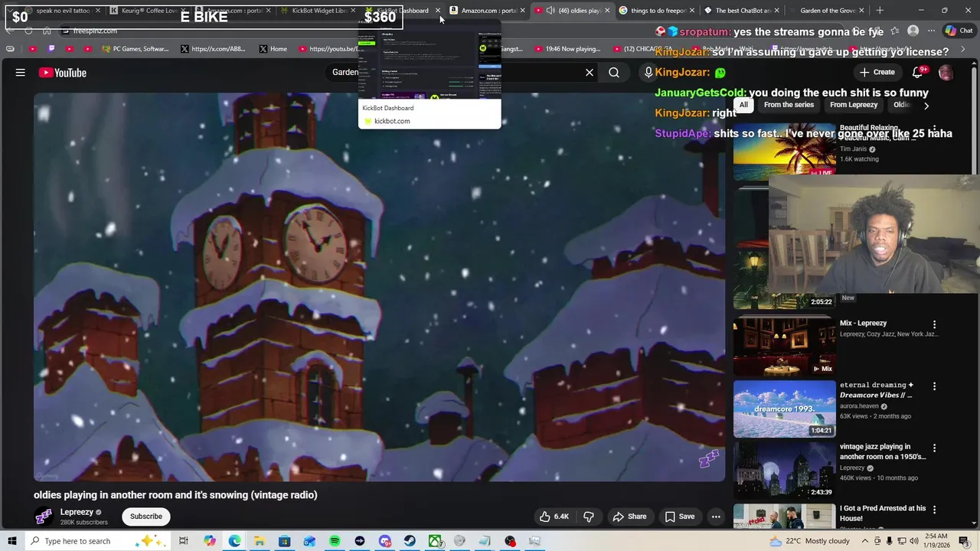Open Spotify from the taskbar
980x551 pixels.
pyautogui.click(x=335, y=541)
